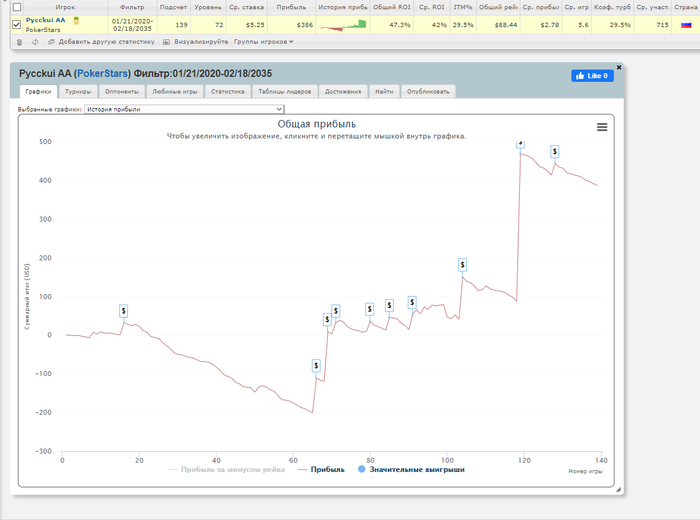Click the PokerStars link in panel title

103,74
